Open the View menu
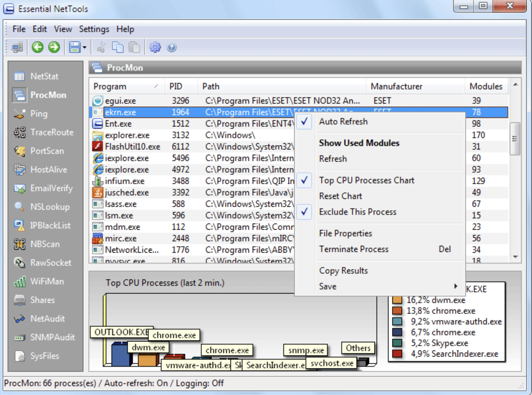The image size is (532, 395). (x=63, y=29)
